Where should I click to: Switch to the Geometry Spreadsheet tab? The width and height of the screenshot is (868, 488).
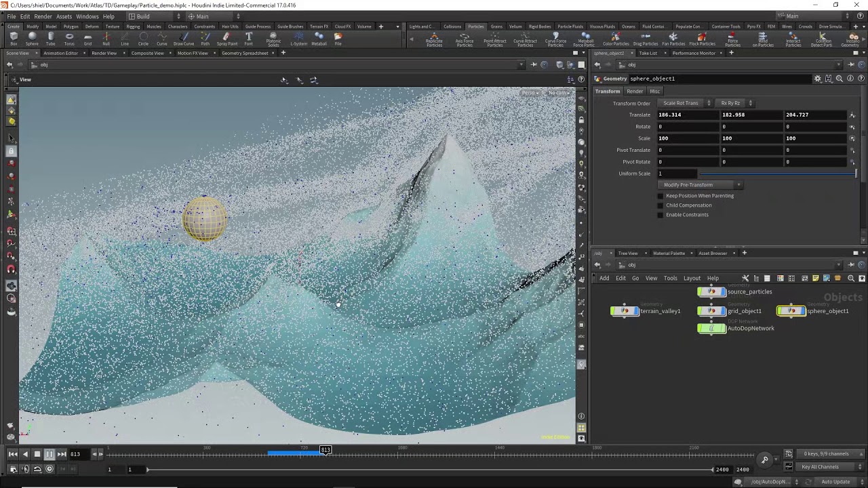pyautogui.click(x=245, y=53)
